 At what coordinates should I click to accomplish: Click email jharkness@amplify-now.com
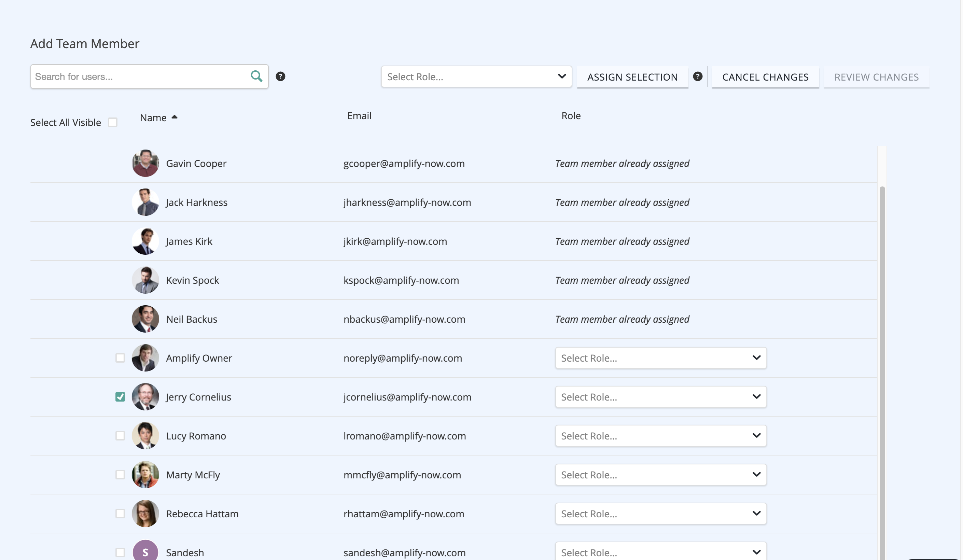407,202
